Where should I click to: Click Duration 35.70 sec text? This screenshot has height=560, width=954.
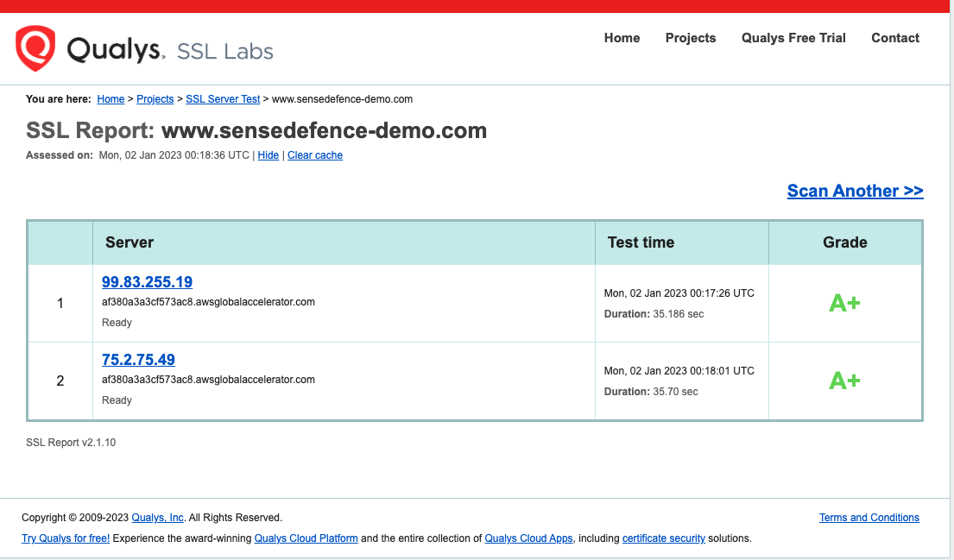pyautogui.click(x=651, y=393)
